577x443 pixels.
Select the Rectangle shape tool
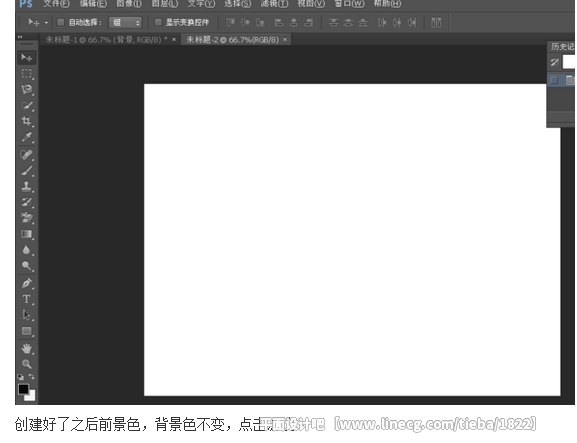pyautogui.click(x=26, y=331)
